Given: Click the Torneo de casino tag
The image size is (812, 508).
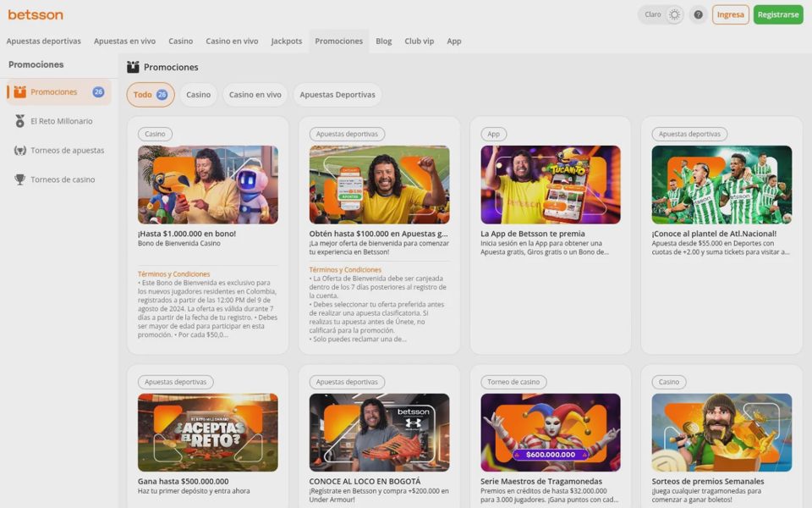Looking at the screenshot, I should click(513, 382).
